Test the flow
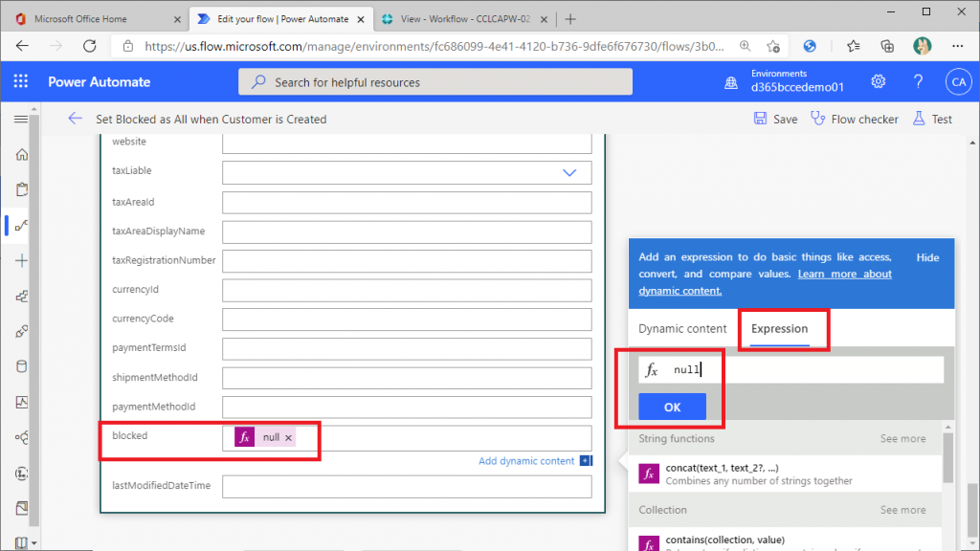 coord(932,119)
